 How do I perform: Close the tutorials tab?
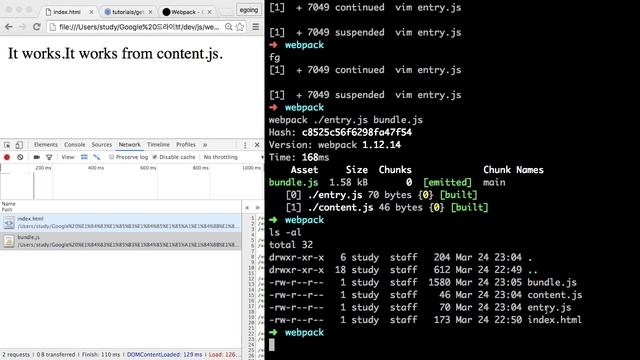(150, 12)
